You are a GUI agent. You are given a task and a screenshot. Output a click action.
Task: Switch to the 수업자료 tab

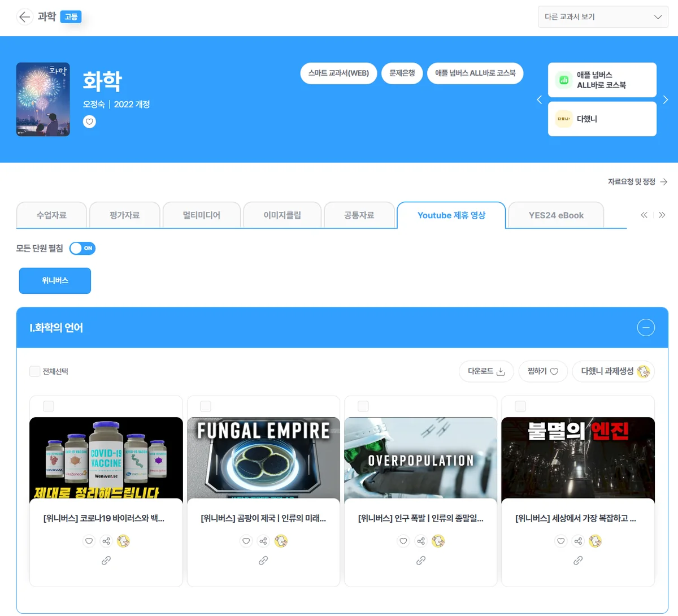pos(51,215)
